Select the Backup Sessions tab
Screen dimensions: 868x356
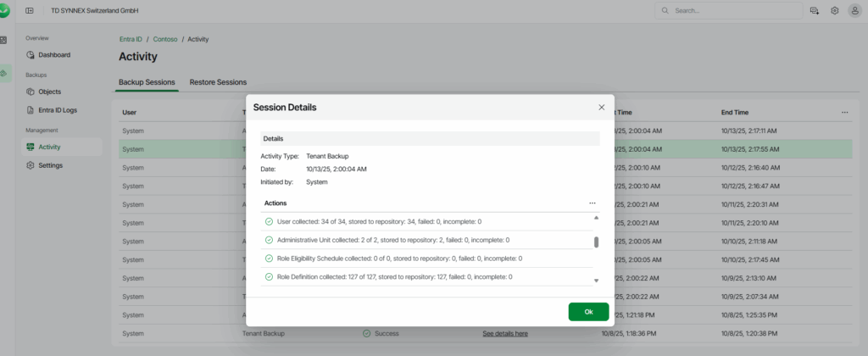pyautogui.click(x=147, y=82)
